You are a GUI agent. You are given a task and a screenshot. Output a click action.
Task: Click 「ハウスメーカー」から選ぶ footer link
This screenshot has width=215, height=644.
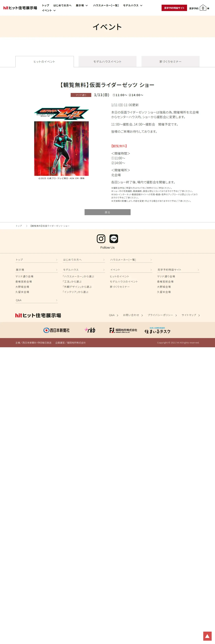click(x=78, y=277)
